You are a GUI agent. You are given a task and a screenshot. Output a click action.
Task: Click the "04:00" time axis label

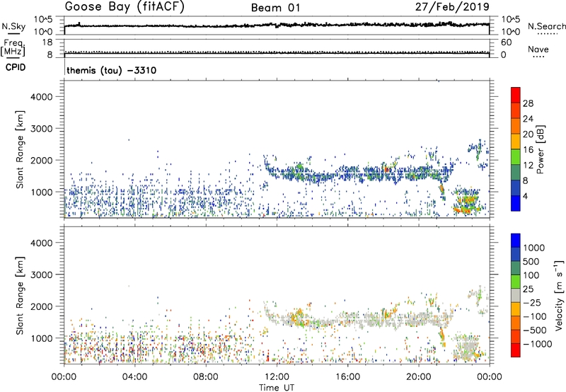click(134, 377)
